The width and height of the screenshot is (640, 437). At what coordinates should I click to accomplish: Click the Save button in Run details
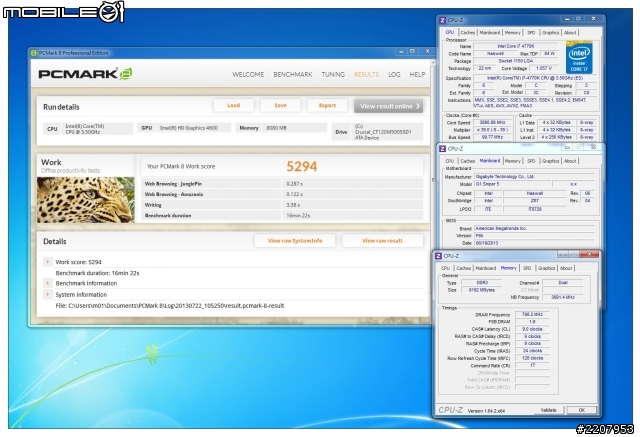click(280, 105)
